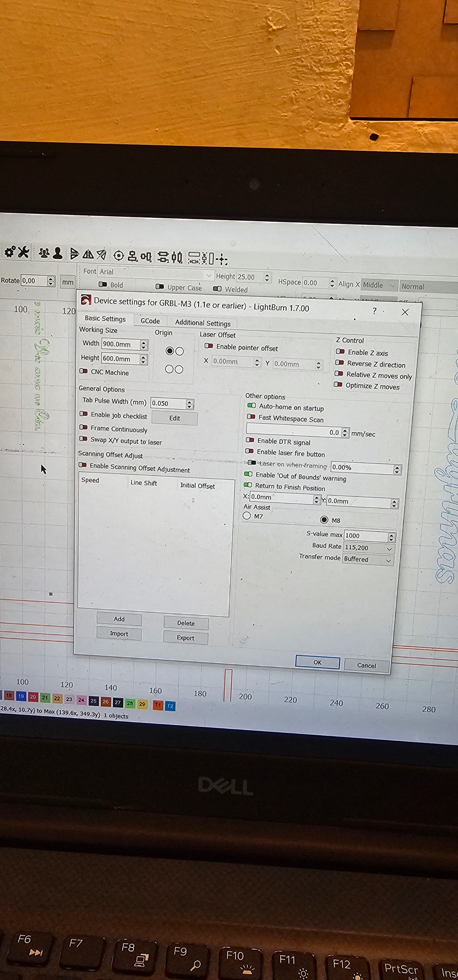Select green layer 28 in color palette
Viewport: 458px width, 980px height.
pyautogui.click(x=130, y=703)
